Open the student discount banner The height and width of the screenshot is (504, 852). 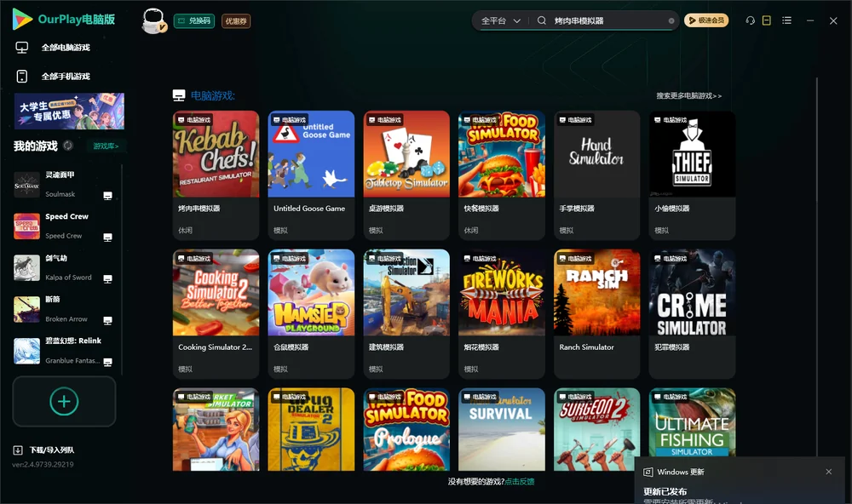[69, 112]
